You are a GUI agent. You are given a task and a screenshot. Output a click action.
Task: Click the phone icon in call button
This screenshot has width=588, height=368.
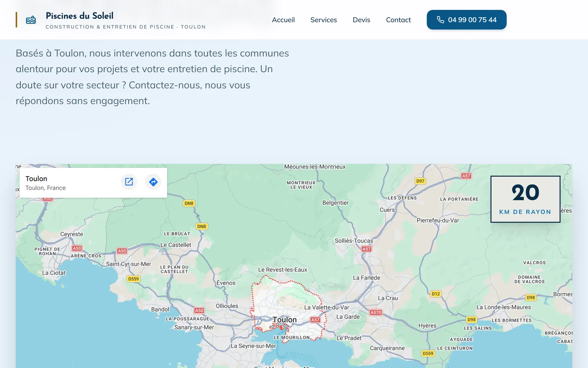[441, 20]
